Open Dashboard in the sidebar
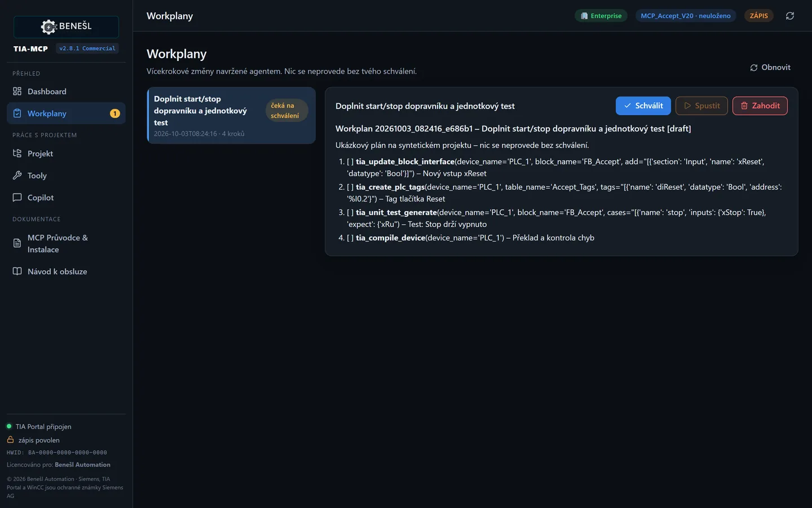The width and height of the screenshot is (812, 508). coord(66,91)
